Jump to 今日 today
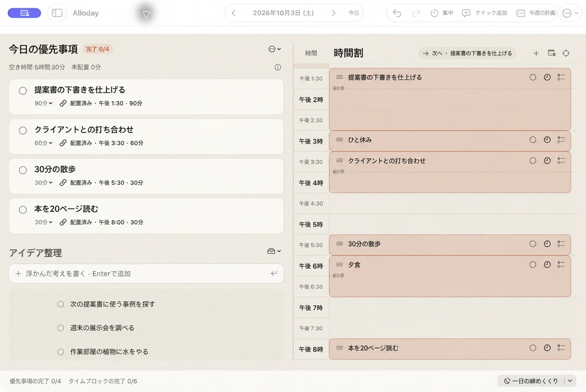This screenshot has height=392, width=586. [354, 13]
